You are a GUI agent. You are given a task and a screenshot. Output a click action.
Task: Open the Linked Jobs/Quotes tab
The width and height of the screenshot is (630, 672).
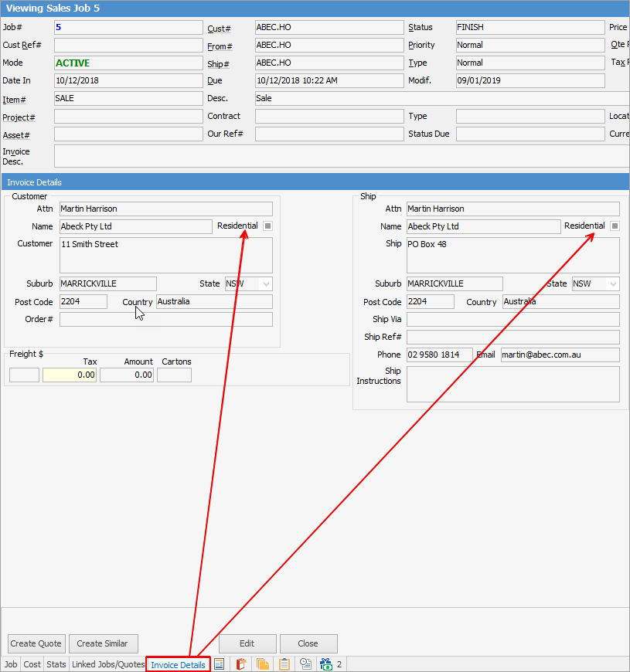pos(108,664)
